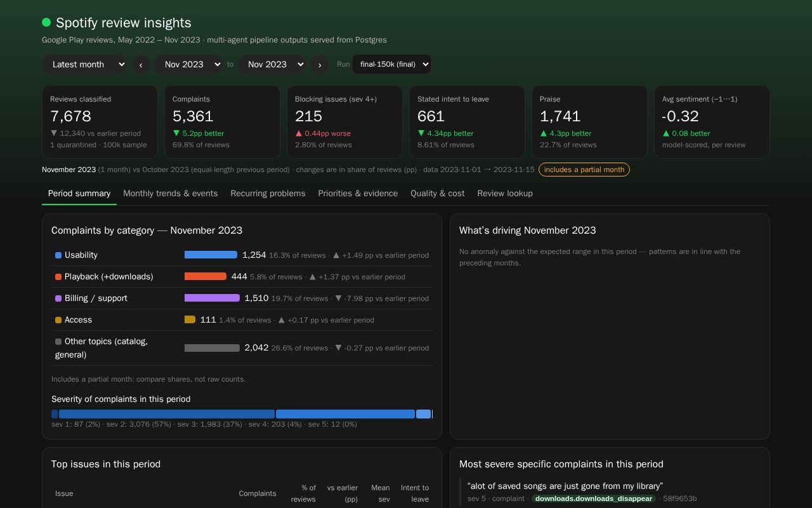Click the blue Usability category swatch
The height and width of the screenshot is (508, 812).
[x=58, y=255]
